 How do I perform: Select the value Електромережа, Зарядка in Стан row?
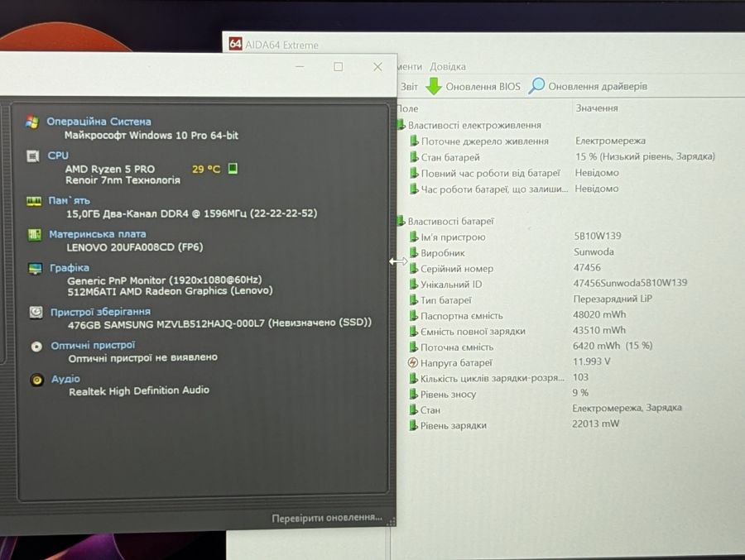pos(627,408)
